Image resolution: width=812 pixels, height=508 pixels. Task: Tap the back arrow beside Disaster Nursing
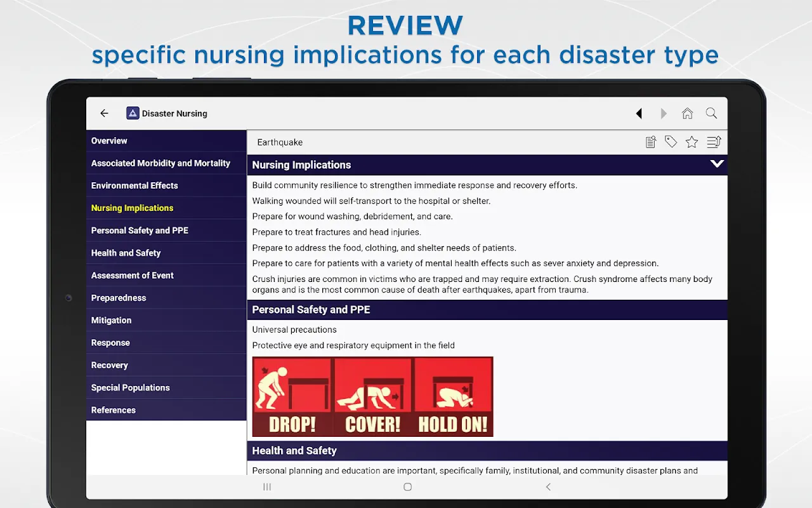click(x=104, y=112)
